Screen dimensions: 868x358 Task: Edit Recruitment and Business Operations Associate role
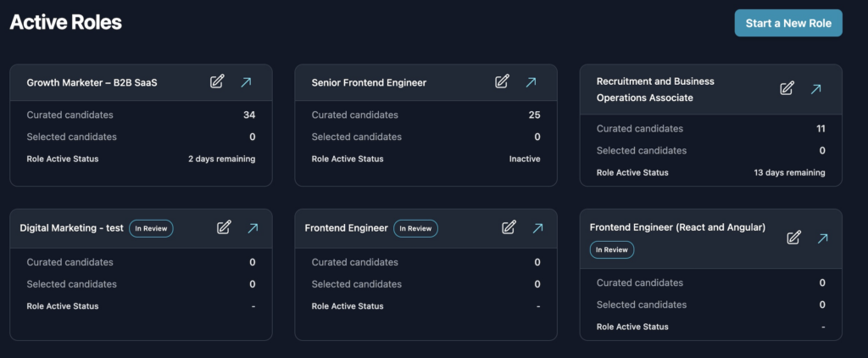click(x=787, y=89)
